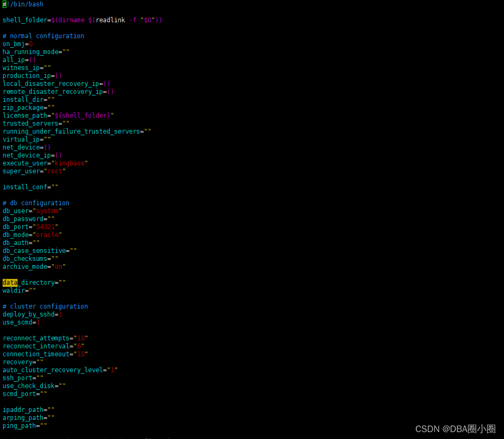The height and width of the screenshot is (439, 504).
Task: Select the license_path="${shell_folder}" line
Action: click(x=58, y=115)
